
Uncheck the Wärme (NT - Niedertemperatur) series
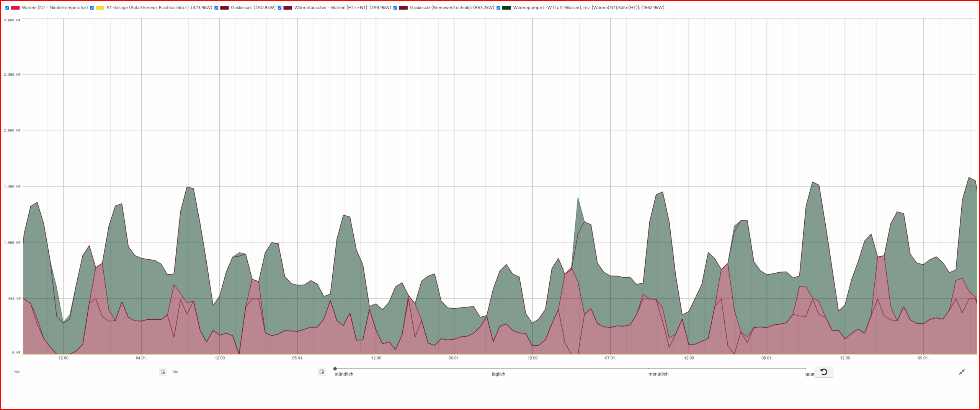[7, 8]
